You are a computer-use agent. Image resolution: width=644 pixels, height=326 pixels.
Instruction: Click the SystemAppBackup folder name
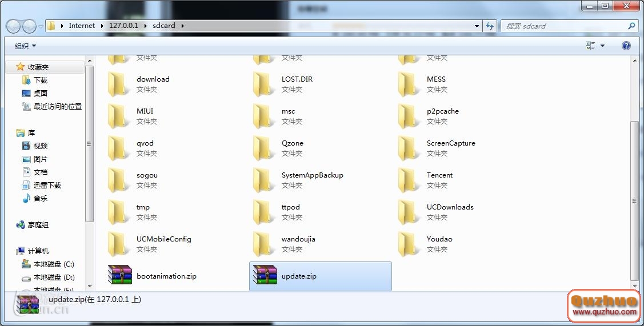312,175
